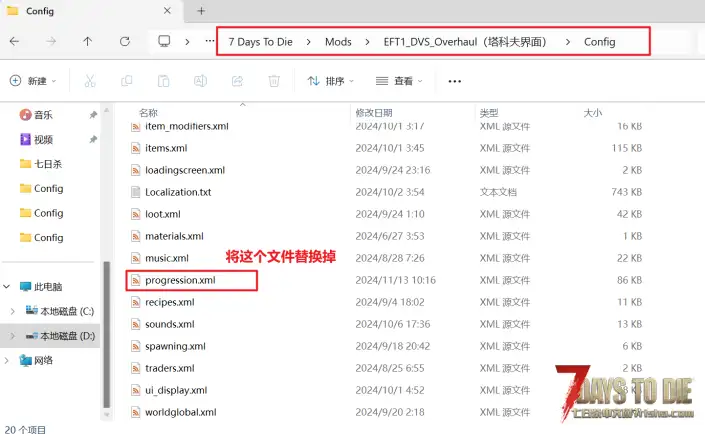Click the Share icon in toolbar
Viewport: 705px width, 434px height.
pyautogui.click(x=237, y=81)
